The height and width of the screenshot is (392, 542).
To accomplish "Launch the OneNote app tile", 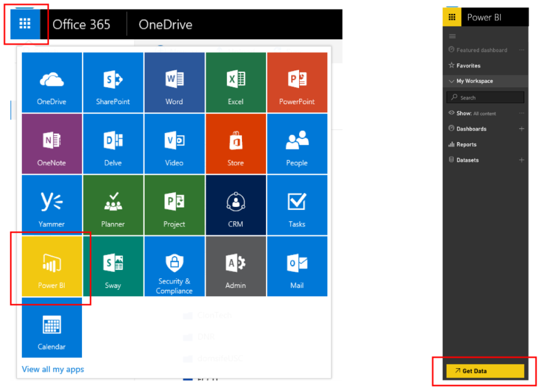I will (52, 144).
